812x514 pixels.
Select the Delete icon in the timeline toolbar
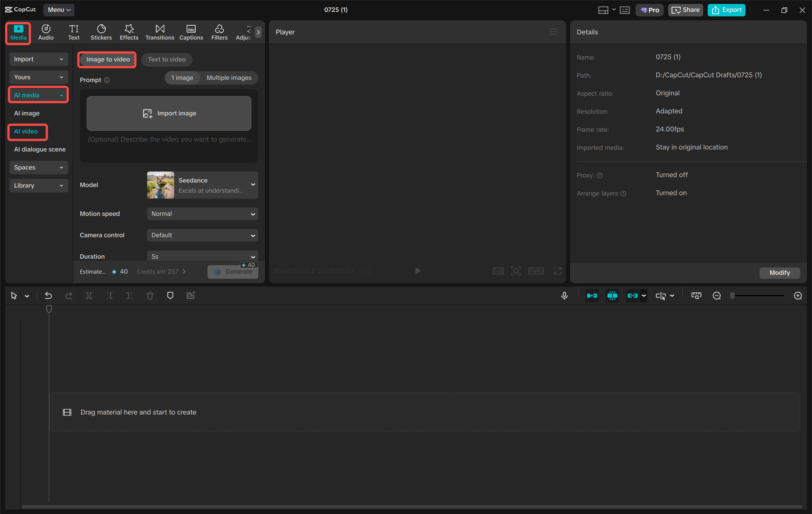coord(150,295)
